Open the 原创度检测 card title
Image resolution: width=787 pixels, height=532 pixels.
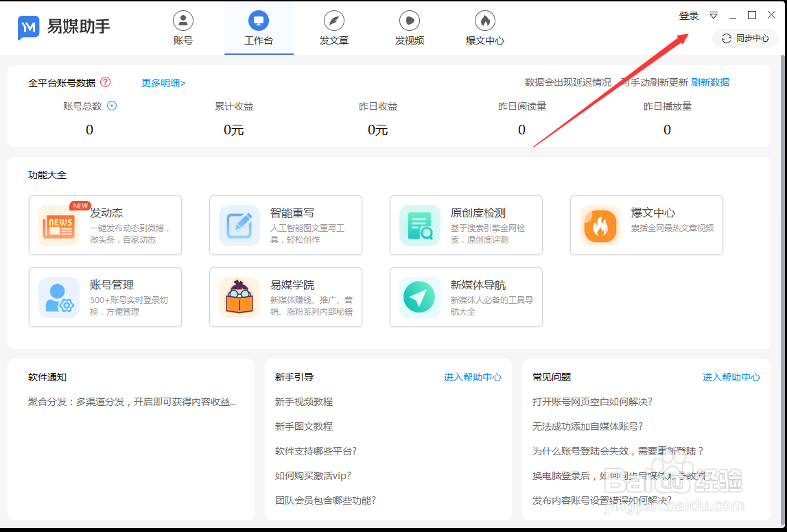click(x=478, y=213)
